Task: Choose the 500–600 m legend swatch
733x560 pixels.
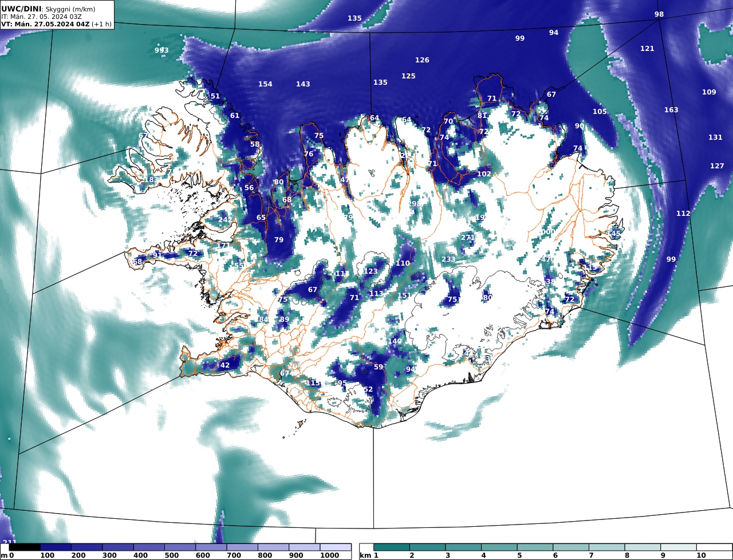Action: click(180, 547)
